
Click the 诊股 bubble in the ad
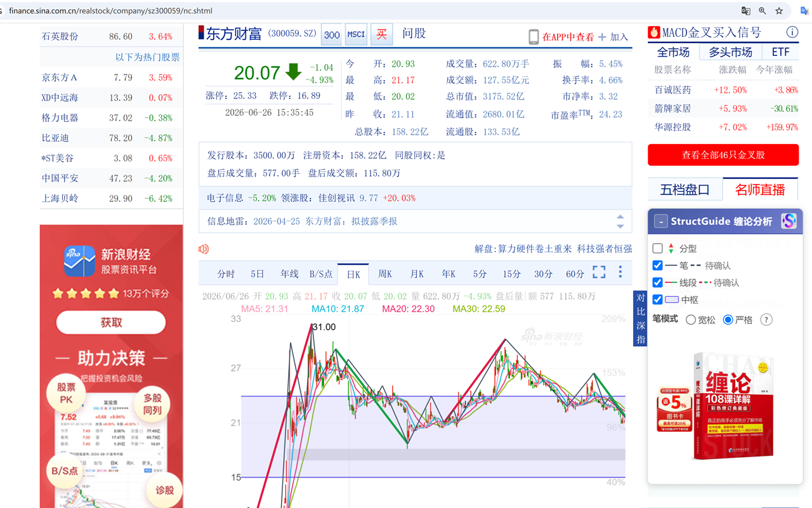coord(164,490)
